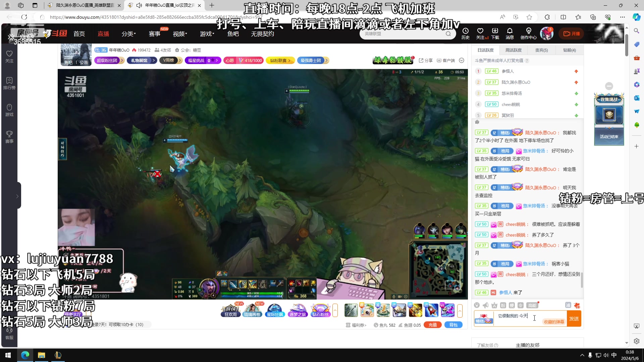Expand the gift list arrow at right end

click(460, 310)
